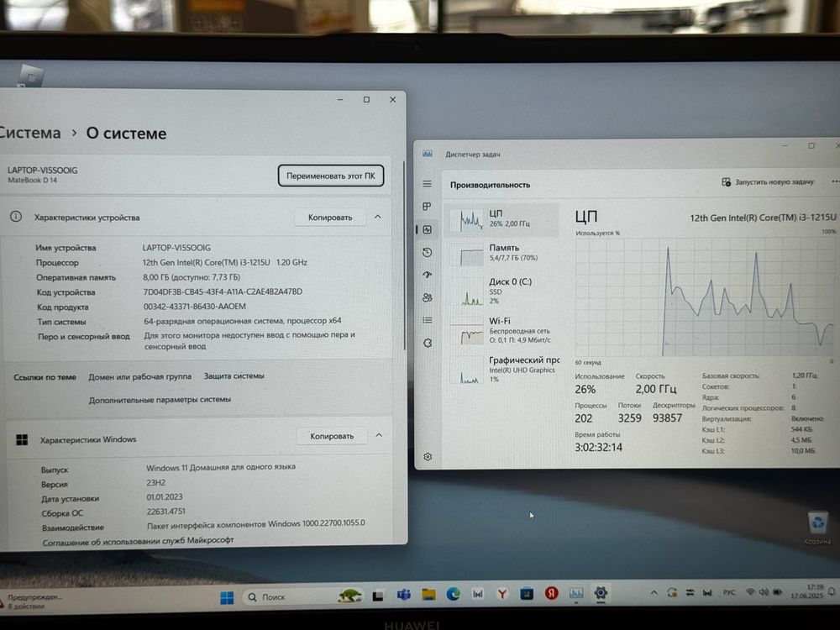Click Windows edition value text
This screenshot has height=630, width=840.
(221, 467)
